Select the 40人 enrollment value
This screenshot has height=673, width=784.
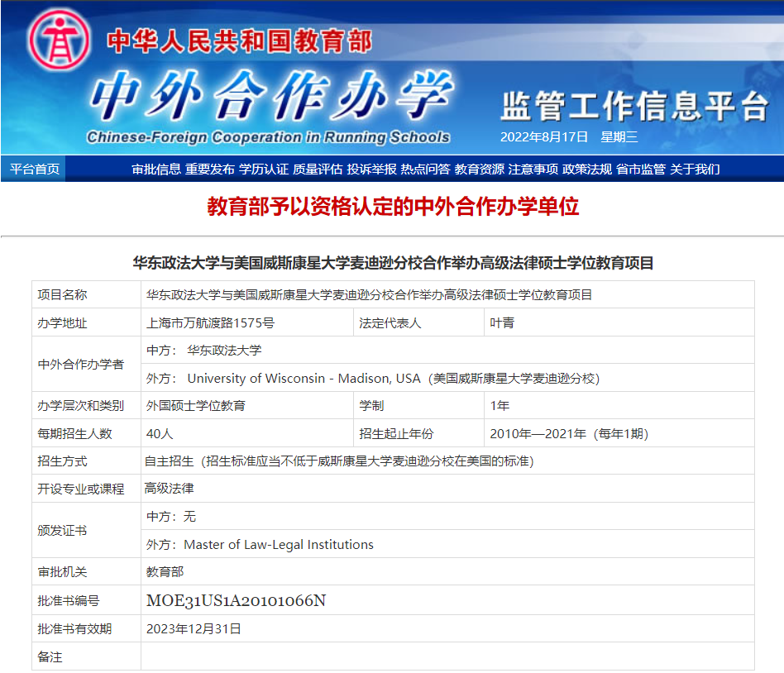tap(160, 433)
